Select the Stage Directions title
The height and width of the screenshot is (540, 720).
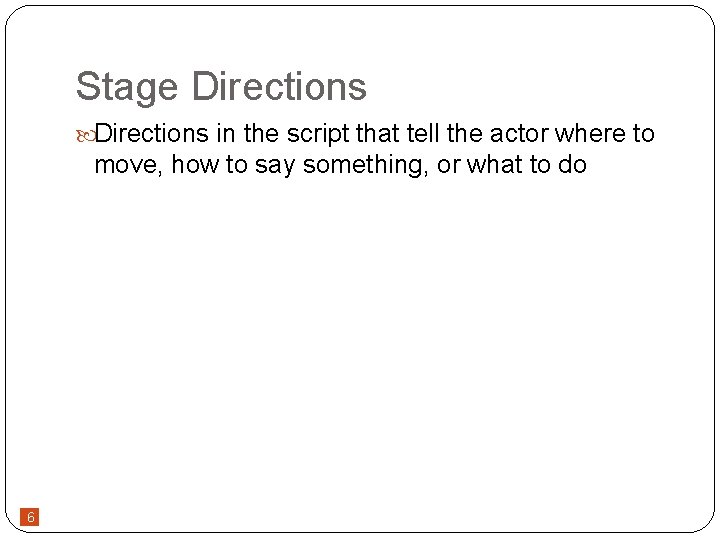tap(221, 87)
